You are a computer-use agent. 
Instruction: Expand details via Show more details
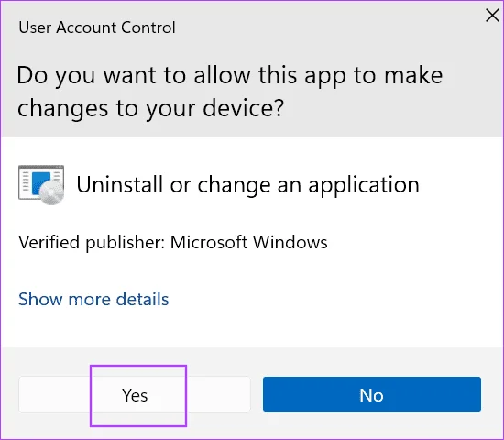(x=93, y=299)
